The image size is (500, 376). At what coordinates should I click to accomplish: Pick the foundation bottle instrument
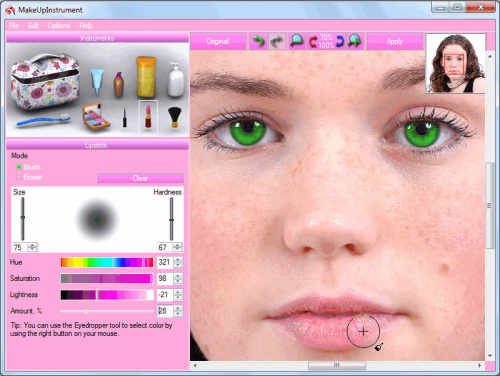tap(118, 84)
